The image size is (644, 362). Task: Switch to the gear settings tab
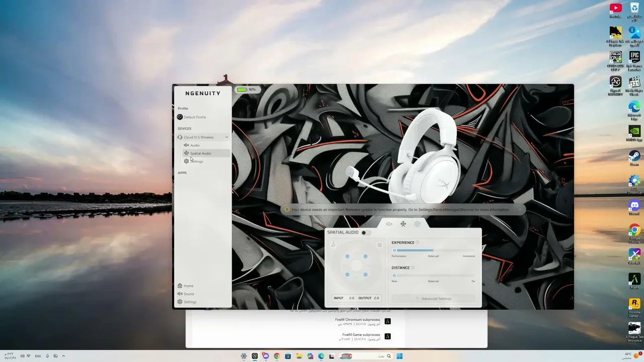417,224
